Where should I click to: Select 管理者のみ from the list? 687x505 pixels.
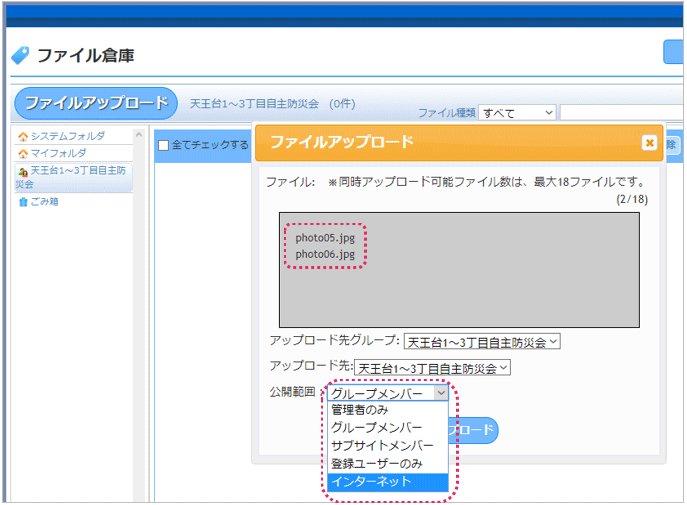360,410
